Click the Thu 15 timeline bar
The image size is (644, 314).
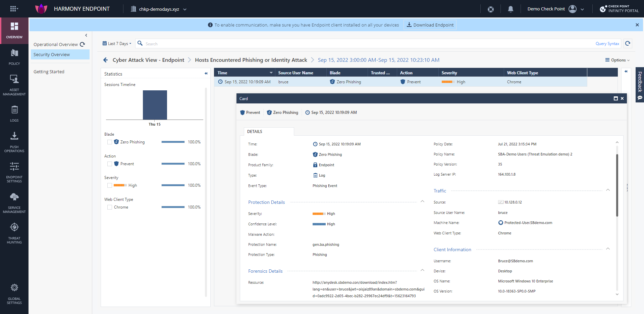tap(155, 105)
